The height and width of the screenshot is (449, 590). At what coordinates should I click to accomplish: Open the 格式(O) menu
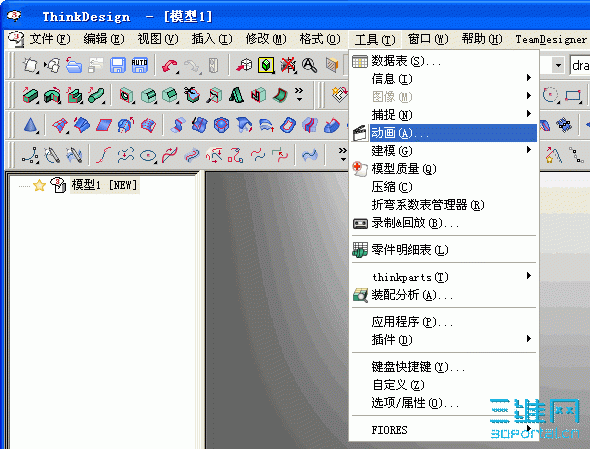point(320,39)
